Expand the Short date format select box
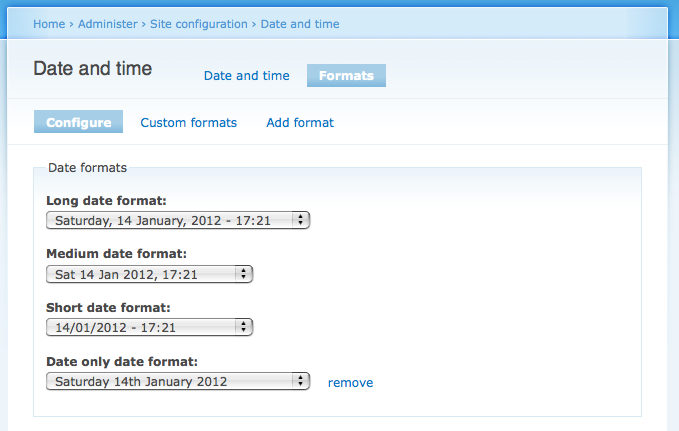Viewport: 679px width, 431px height. 149,327
